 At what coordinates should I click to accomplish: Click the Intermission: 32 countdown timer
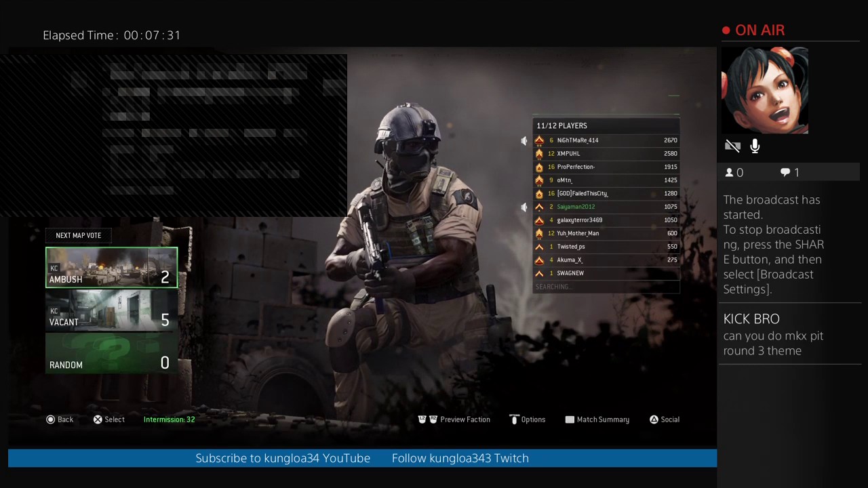(169, 419)
